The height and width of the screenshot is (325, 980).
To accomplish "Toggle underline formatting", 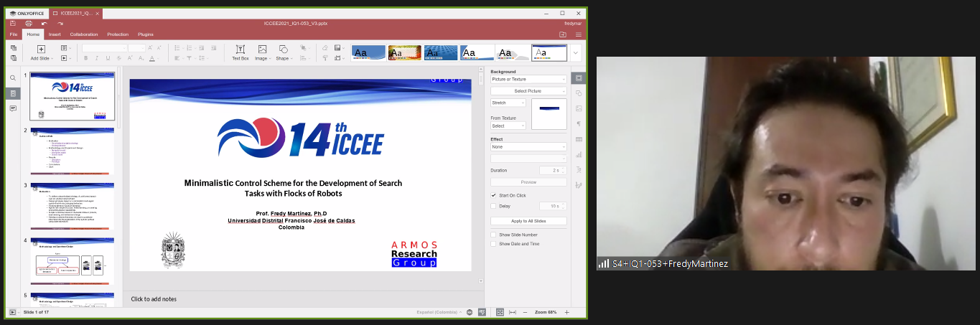I will pos(108,58).
